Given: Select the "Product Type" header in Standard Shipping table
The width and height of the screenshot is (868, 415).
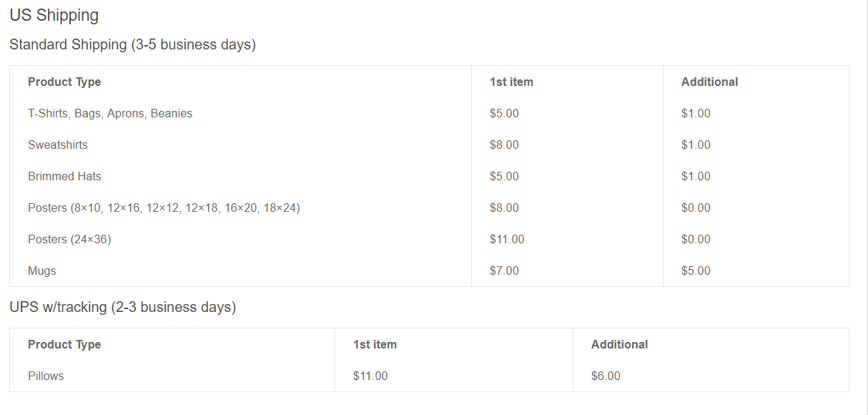Looking at the screenshot, I should [64, 82].
